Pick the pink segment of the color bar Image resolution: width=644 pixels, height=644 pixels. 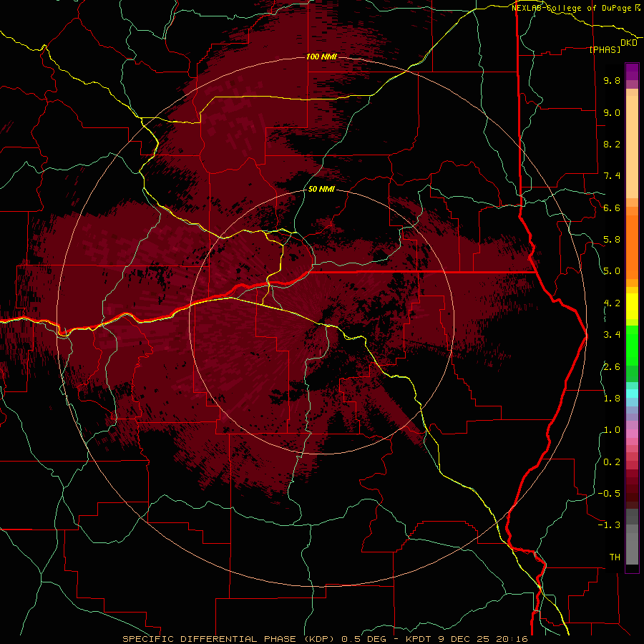coord(632,433)
